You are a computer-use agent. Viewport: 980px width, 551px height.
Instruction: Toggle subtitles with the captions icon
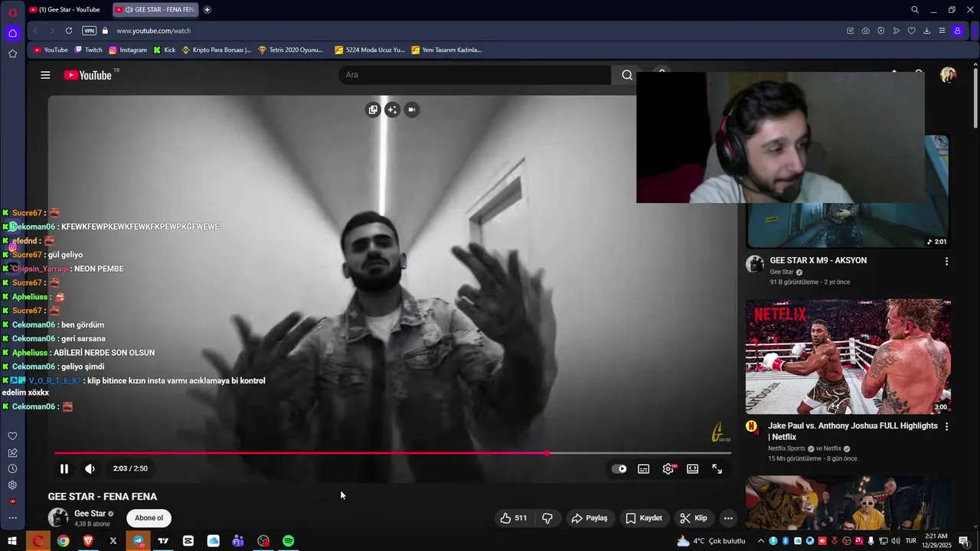644,469
